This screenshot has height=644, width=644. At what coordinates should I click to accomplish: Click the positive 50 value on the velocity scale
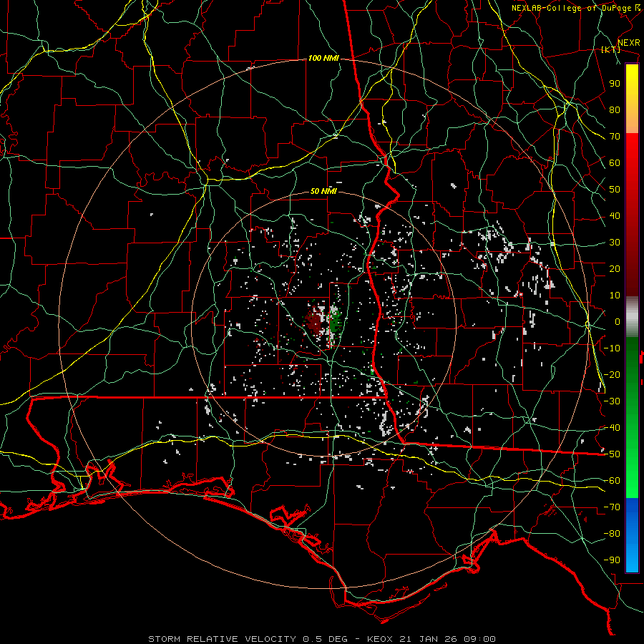[x=615, y=190]
